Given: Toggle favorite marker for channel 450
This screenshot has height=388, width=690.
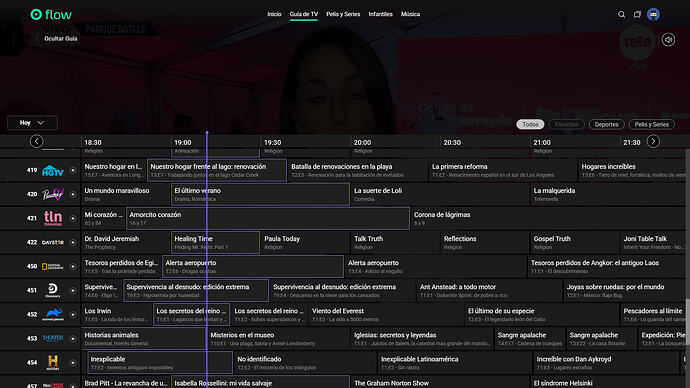Looking at the screenshot, I should [x=73, y=267].
